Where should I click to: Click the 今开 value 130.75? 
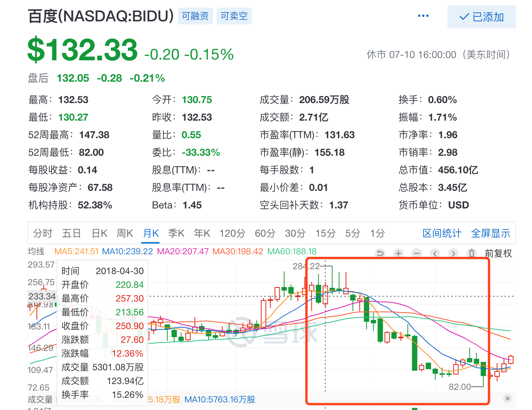[197, 100]
